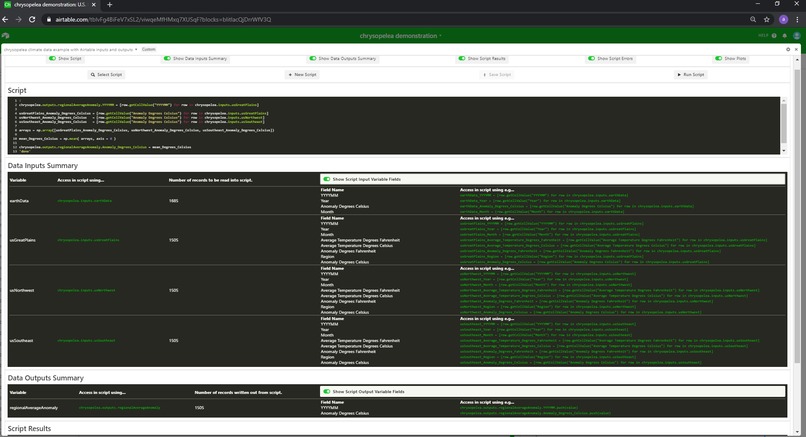The image size is (806, 437).
Task: Toggle Show Data Inputs Summary switch
Action: click(x=167, y=59)
